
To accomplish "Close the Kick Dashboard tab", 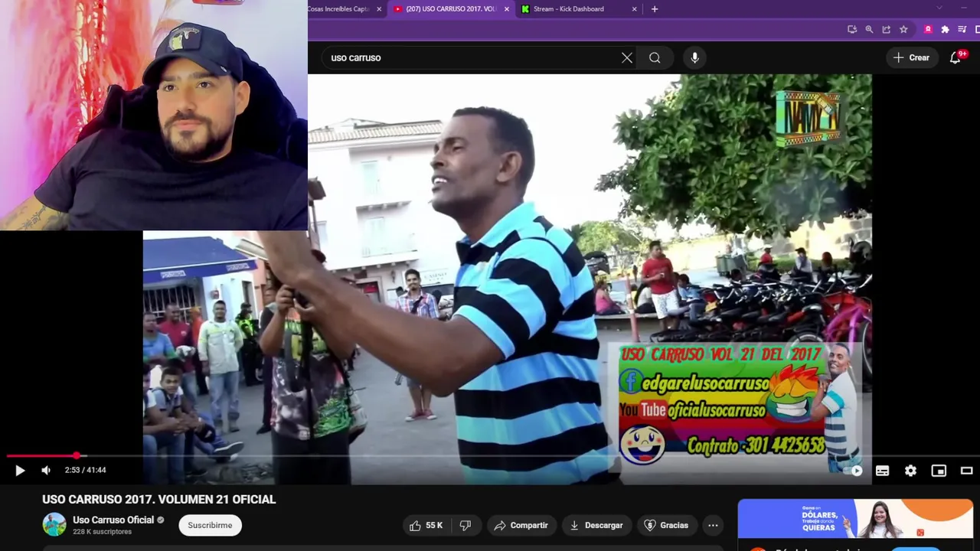I will coord(634,9).
